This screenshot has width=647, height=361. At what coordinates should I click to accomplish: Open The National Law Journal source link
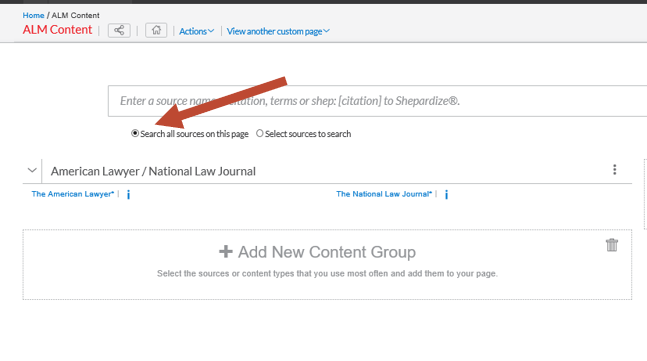click(x=384, y=194)
